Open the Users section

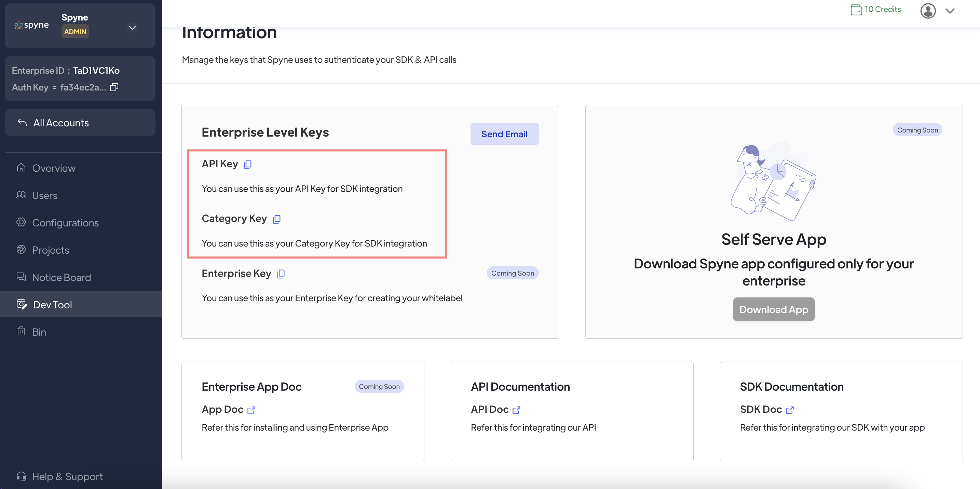click(44, 195)
